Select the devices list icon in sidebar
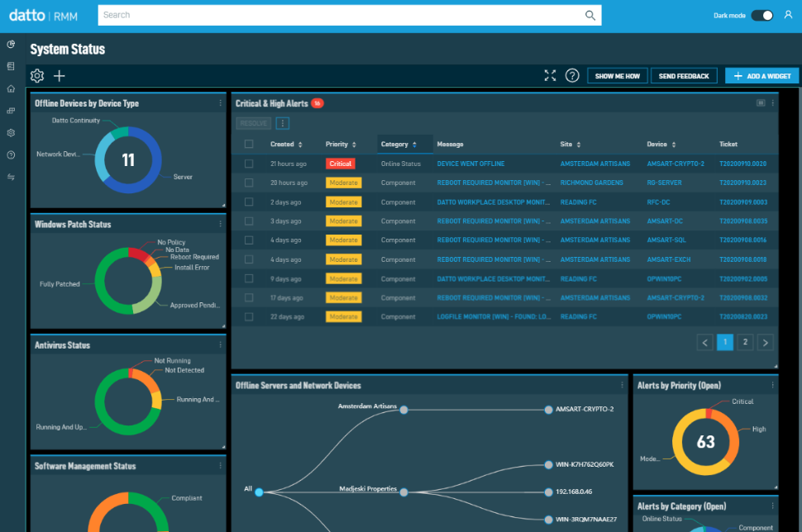Viewport: 802px width, 532px height. (11, 67)
